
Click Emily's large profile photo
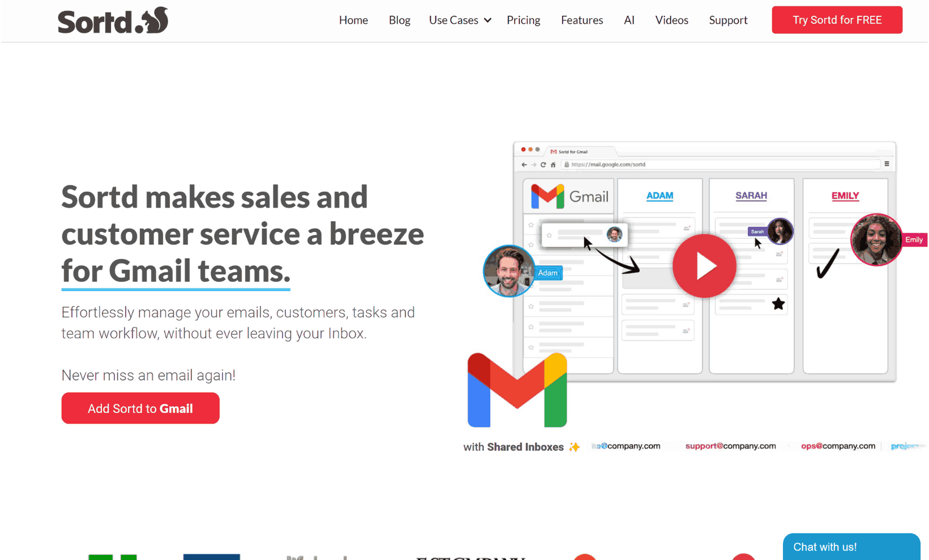[875, 239]
